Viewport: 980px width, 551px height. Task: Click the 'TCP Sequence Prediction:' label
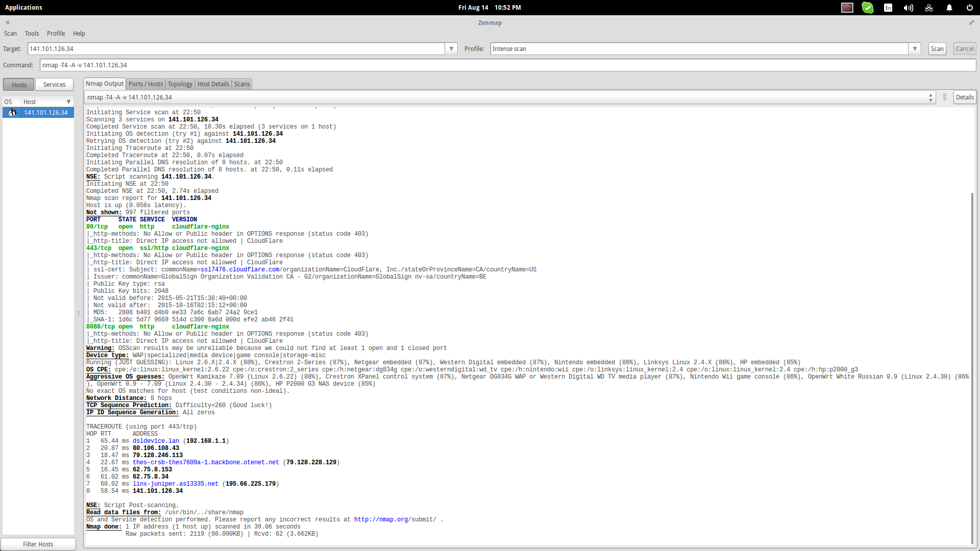click(129, 406)
